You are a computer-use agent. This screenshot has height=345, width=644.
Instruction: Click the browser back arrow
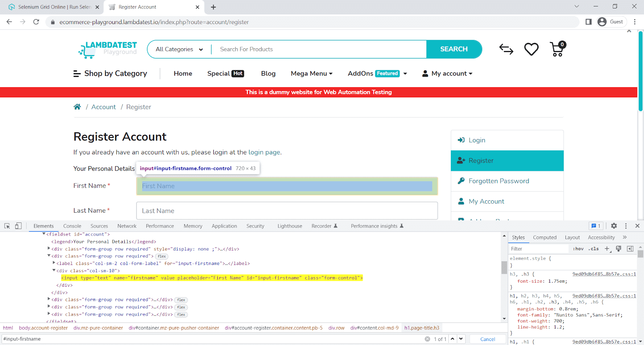pos(9,22)
